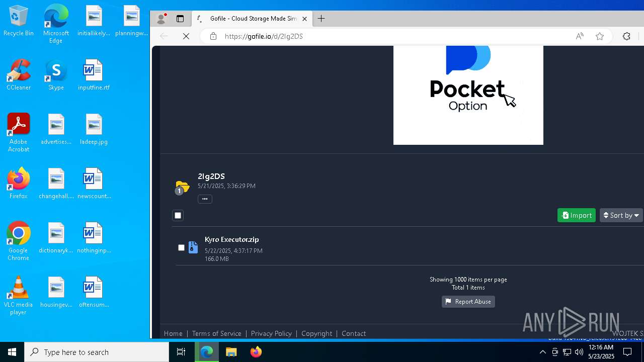The width and height of the screenshot is (644, 362).
Task: Add this page to favorites star
Action: (x=599, y=36)
